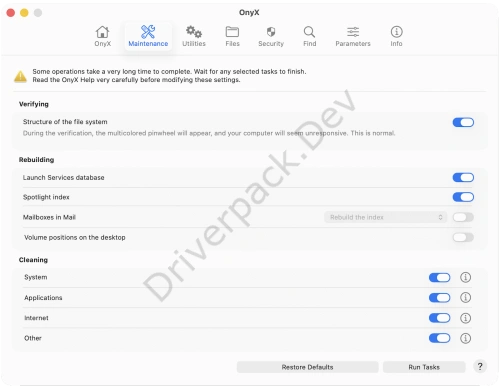Select the Maintenance wrench tab
This screenshot has height=386, width=500.
[148, 36]
